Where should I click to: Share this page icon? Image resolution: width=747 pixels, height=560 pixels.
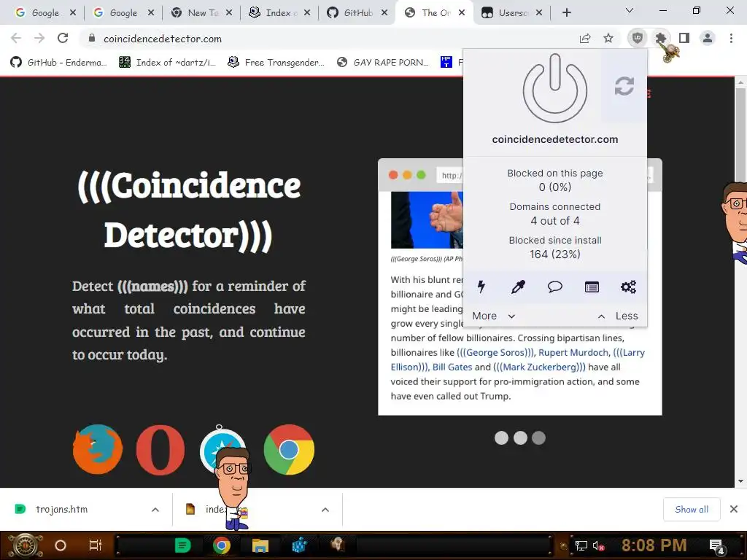[585, 38]
